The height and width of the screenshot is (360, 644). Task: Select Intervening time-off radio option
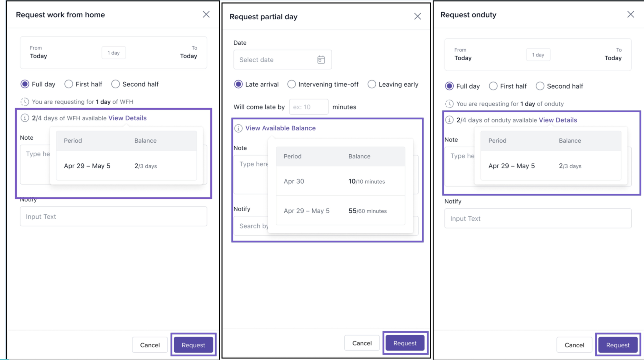pos(292,84)
